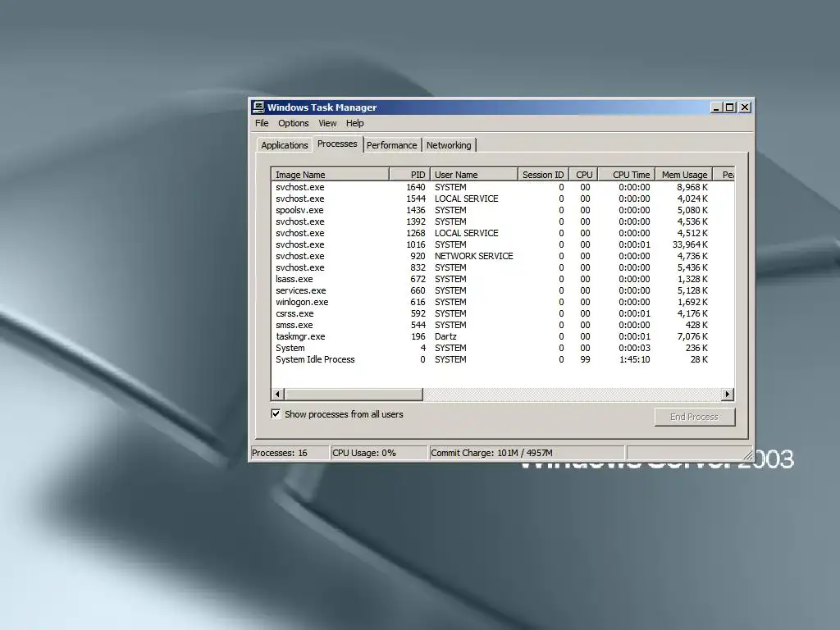Viewport: 840px width, 630px height.
Task: Close the Windows Task Manager window
Action: click(x=745, y=107)
